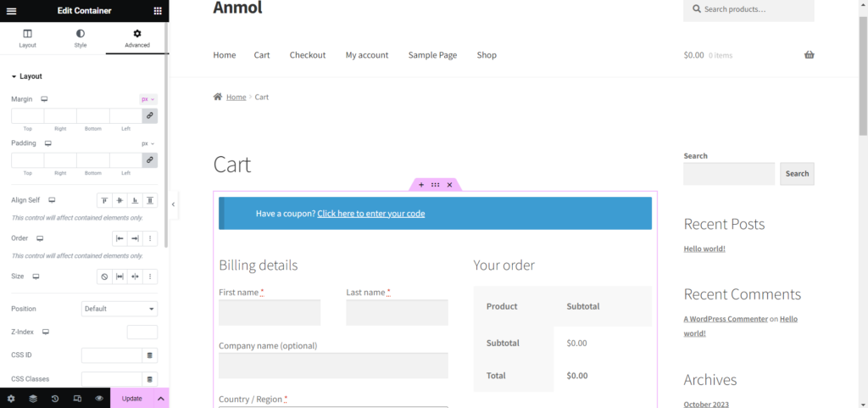This screenshot has height=408, width=868.
Task: Open the Elementor hamburger menu
Action: (11, 11)
